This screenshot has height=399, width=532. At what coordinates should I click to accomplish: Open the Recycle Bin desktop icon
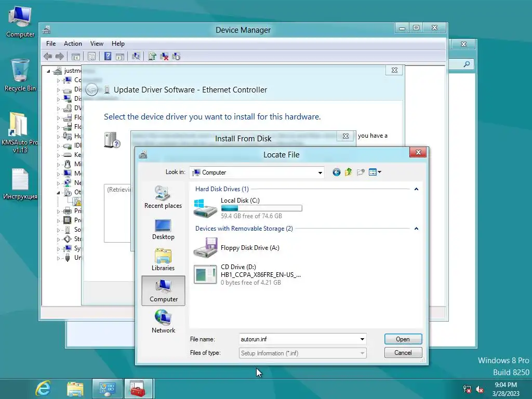20,75
